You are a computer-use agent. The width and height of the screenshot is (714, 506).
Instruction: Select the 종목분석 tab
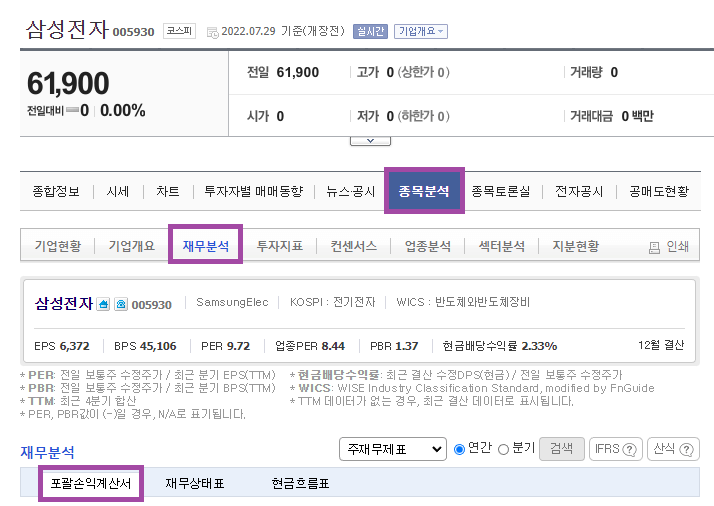[x=424, y=190]
